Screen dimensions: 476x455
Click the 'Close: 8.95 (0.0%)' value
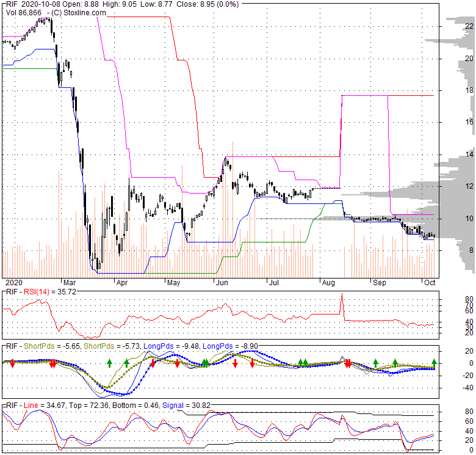207,4
